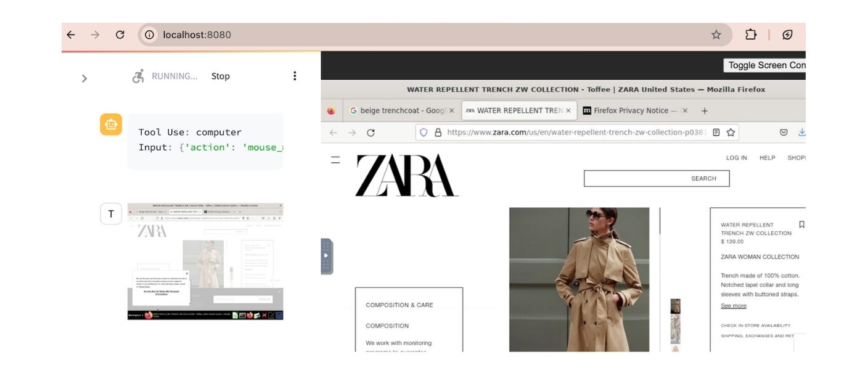The image size is (868, 375).
Task: Click the yellow robot avatar icon
Action: [x=110, y=124]
